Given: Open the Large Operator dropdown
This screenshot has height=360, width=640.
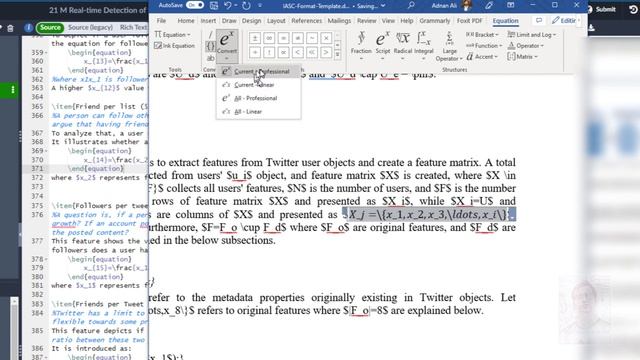Looking at the screenshot, I should [x=449, y=46].
